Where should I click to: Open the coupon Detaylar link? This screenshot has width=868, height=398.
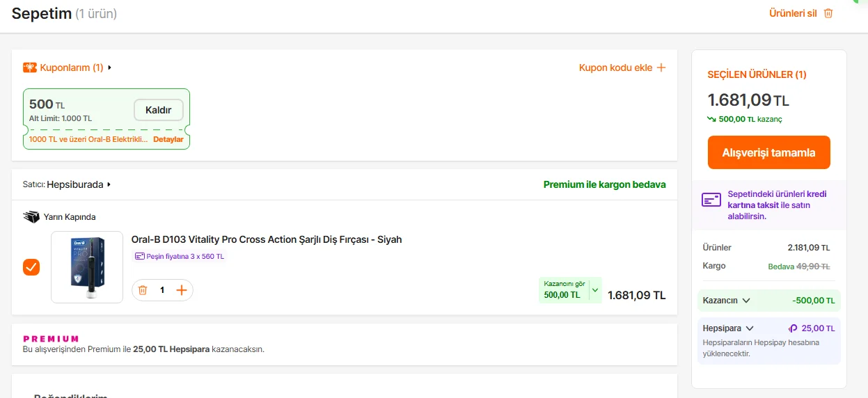click(168, 139)
